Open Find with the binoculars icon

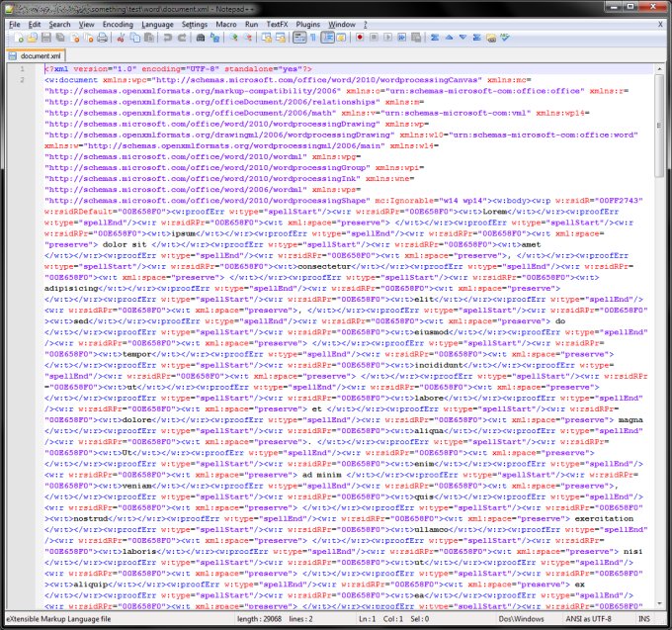(201, 38)
